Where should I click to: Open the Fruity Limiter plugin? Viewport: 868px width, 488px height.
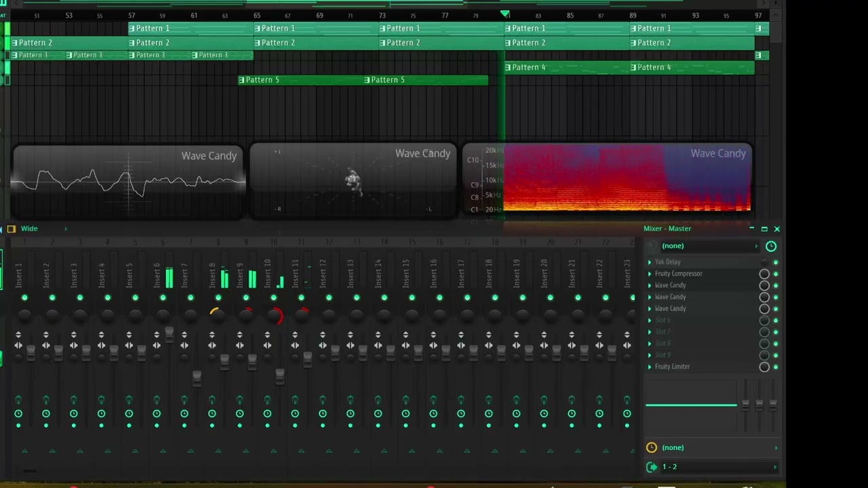click(672, 367)
